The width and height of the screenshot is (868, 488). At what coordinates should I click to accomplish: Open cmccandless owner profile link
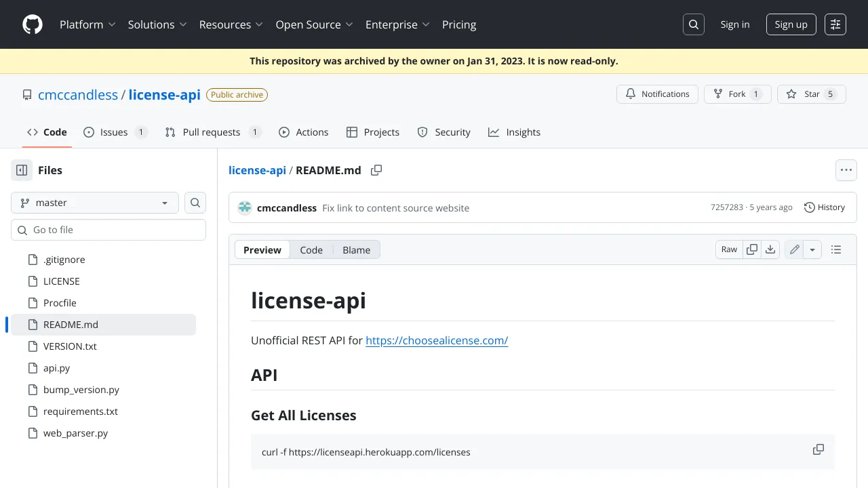tap(78, 95)
